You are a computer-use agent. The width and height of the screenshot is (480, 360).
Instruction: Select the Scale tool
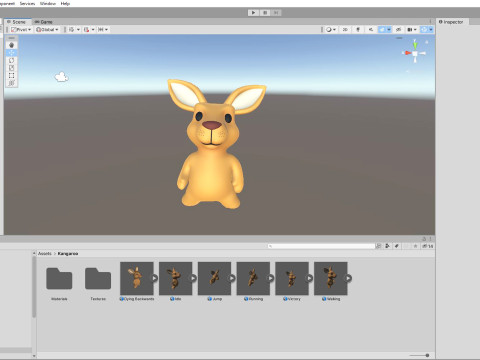point(11,68)
